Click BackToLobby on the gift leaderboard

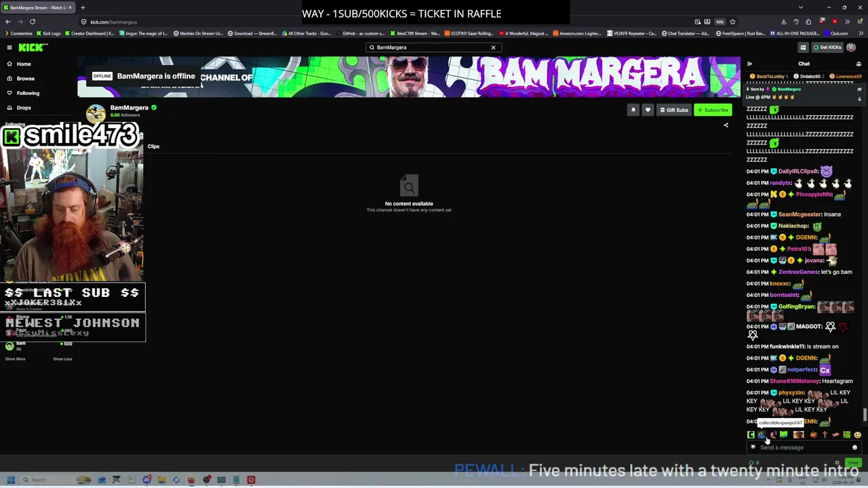(770, 77)
